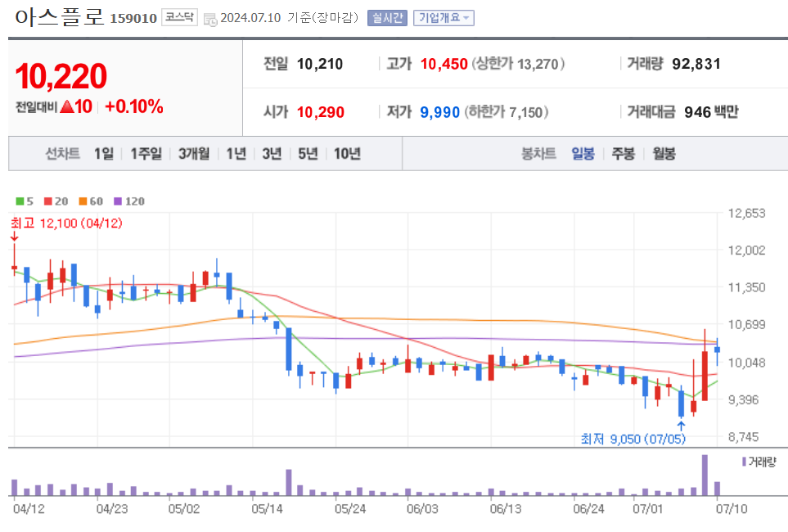Click the 2024.07.10 date text
This screenshot has height=532, width=788.
250,18
